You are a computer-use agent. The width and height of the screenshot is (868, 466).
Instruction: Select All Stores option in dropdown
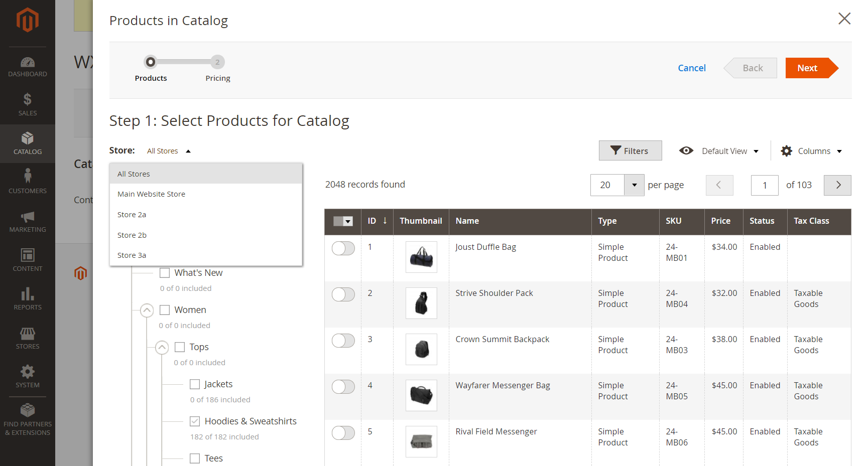[x=206, y=174]
